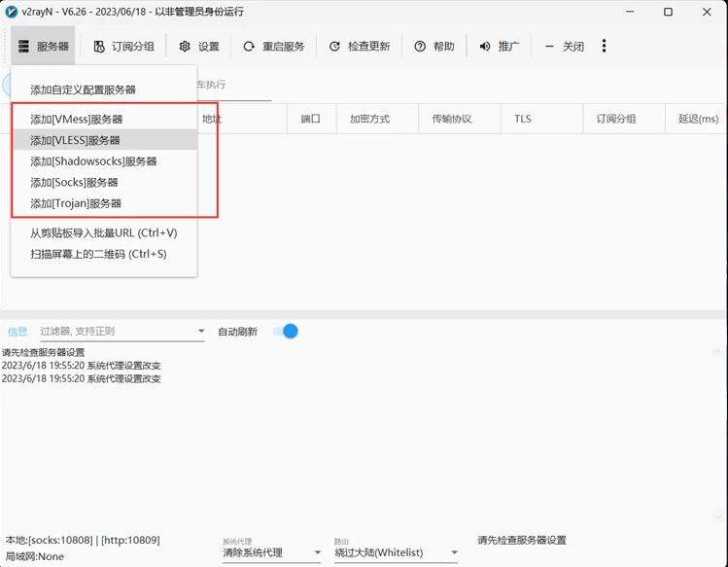Viewport: 728px width, 567px height.
Task: Click the first 系统代理设置改变 log line
Action: (x=82, y=366)
